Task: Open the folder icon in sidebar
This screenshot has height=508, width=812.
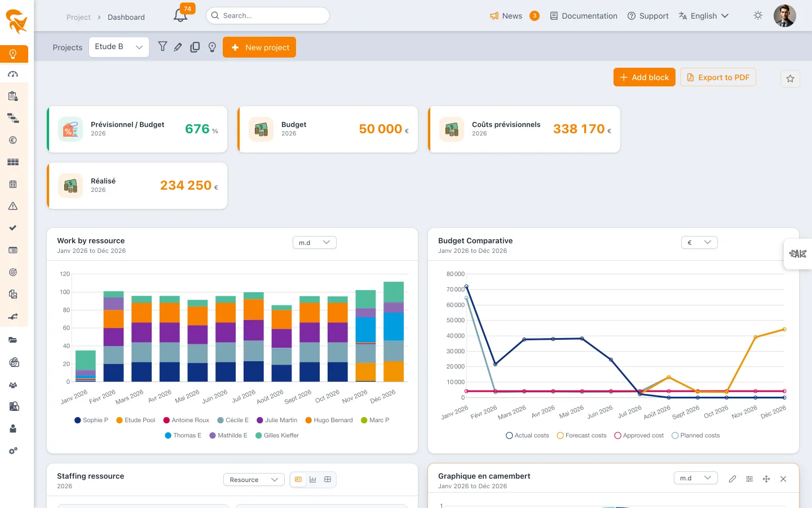Action: [x=13, y=340]
